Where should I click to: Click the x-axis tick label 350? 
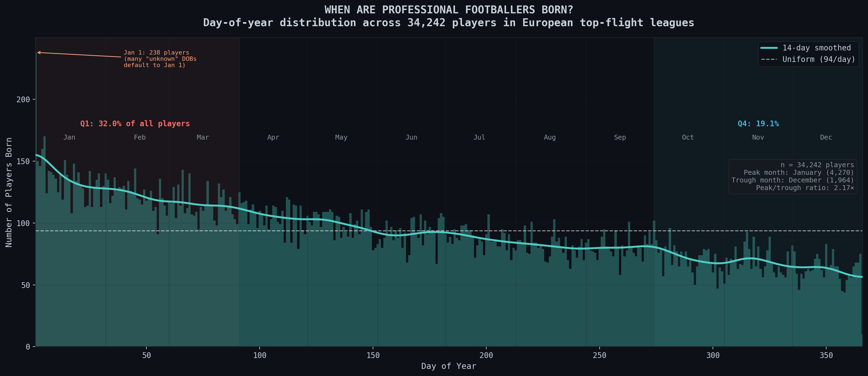pos(826,356)
